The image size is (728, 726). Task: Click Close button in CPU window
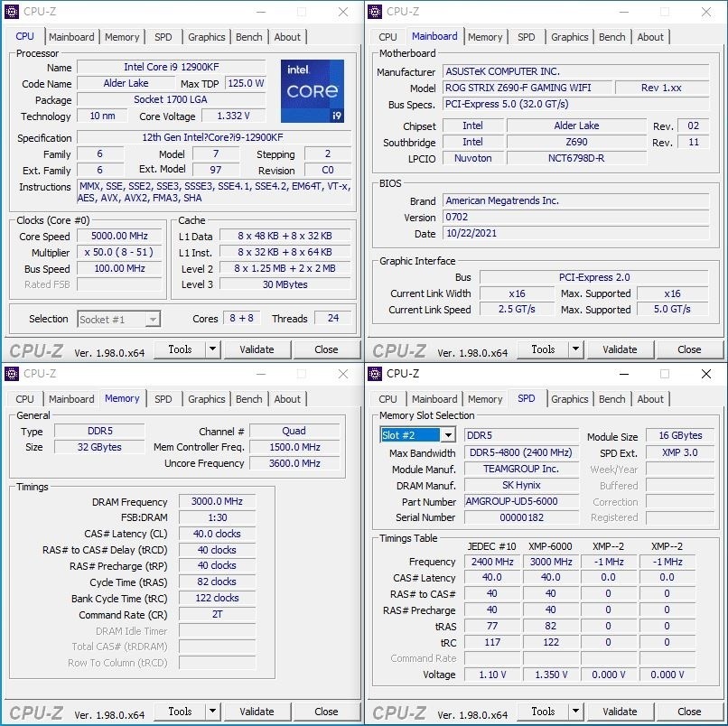(326, 349)
